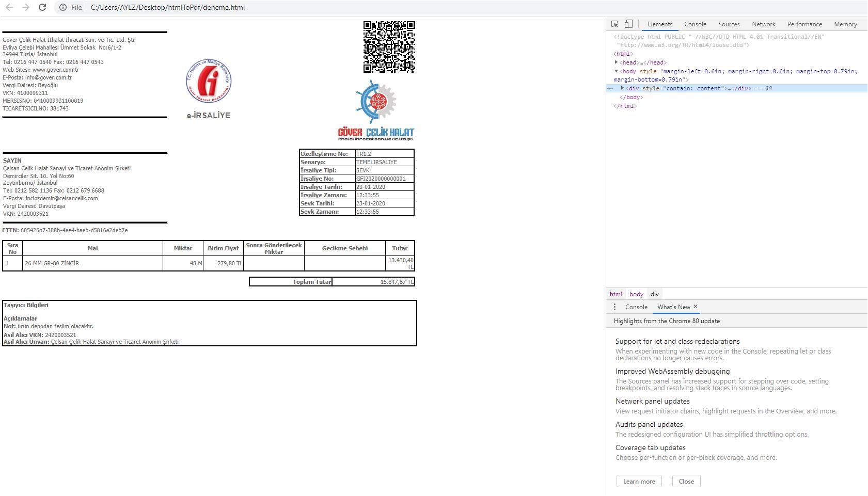Activate the inspect element picker icon
This screenshot has width=868, height=496.
pos(614,24)
